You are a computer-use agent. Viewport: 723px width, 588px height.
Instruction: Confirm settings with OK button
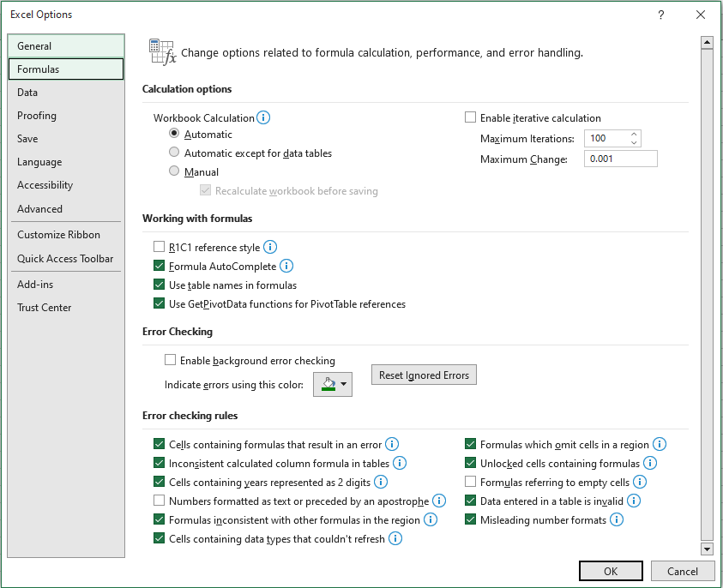[x=611, y=571]
